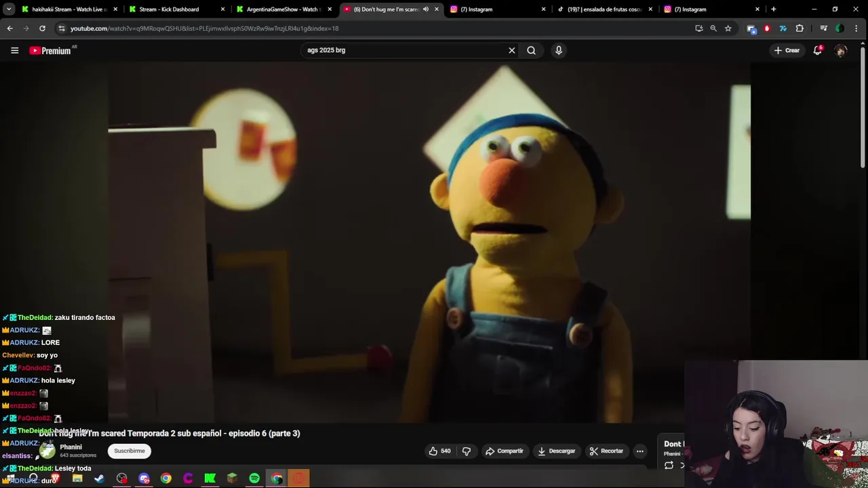Open the Phanini channel name link
Screen dimensions: 868x488
71,447
